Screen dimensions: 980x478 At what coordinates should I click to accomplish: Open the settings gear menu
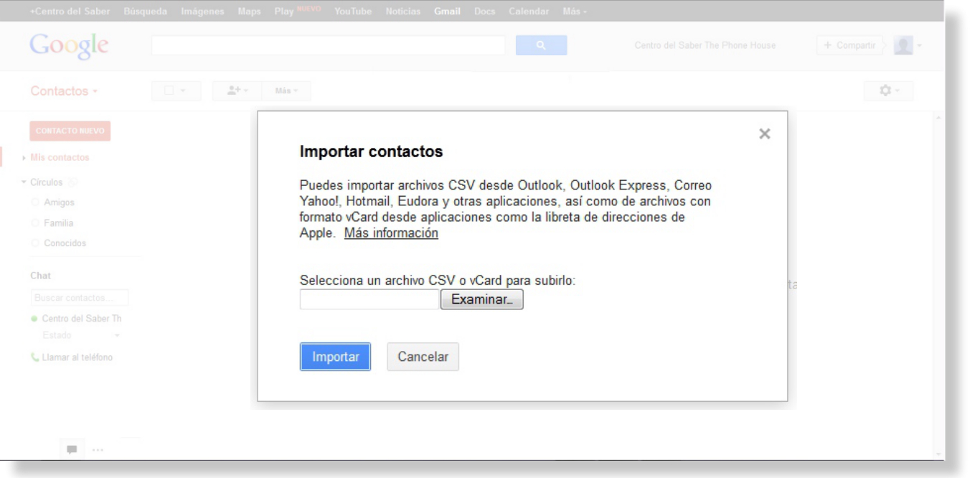point(888,91)
